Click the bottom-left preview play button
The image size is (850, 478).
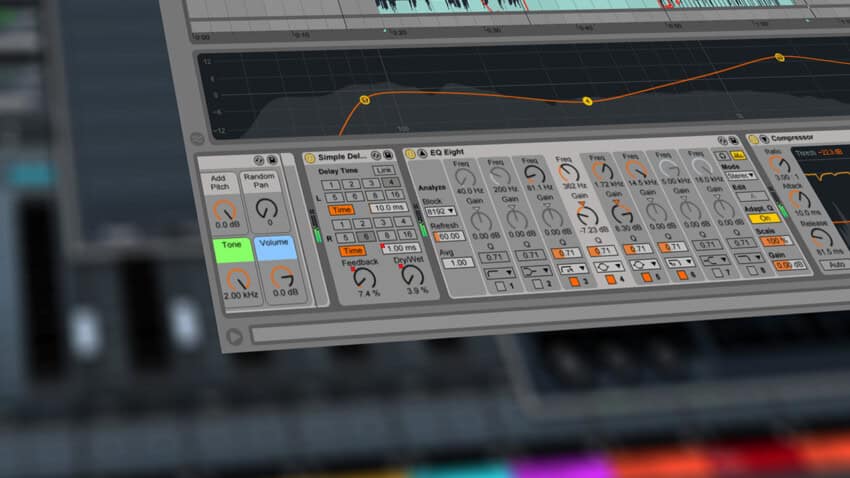(x=235, y=336)
